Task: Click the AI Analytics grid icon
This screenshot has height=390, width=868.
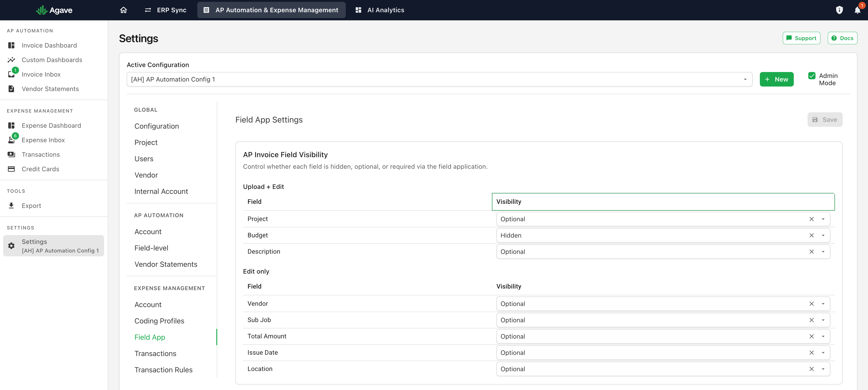Action: click(358, 10)
